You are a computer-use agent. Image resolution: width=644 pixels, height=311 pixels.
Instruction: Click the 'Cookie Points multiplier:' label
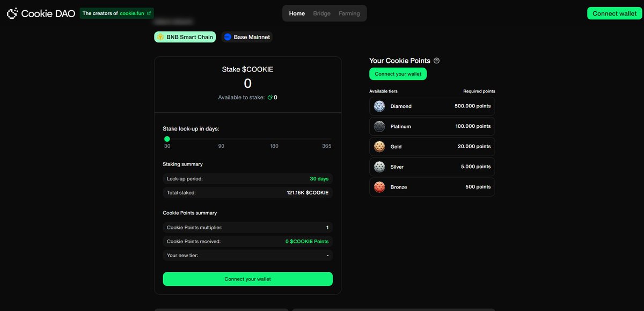click(194, 228)
